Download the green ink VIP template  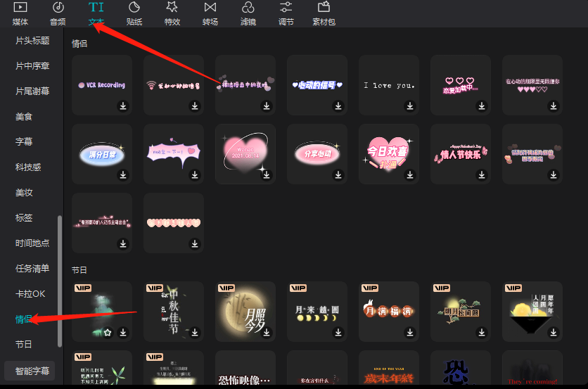[x=123, y=332]
